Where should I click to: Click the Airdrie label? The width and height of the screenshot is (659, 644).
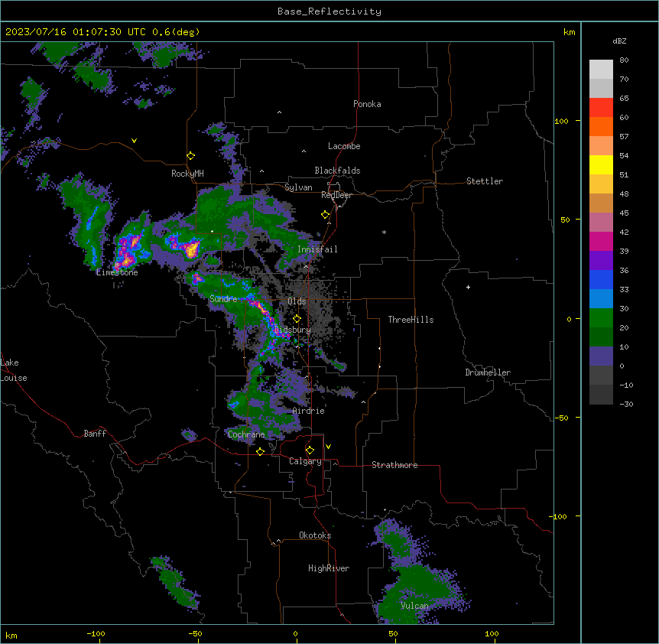pyautogui.click(x=309, y=411)
